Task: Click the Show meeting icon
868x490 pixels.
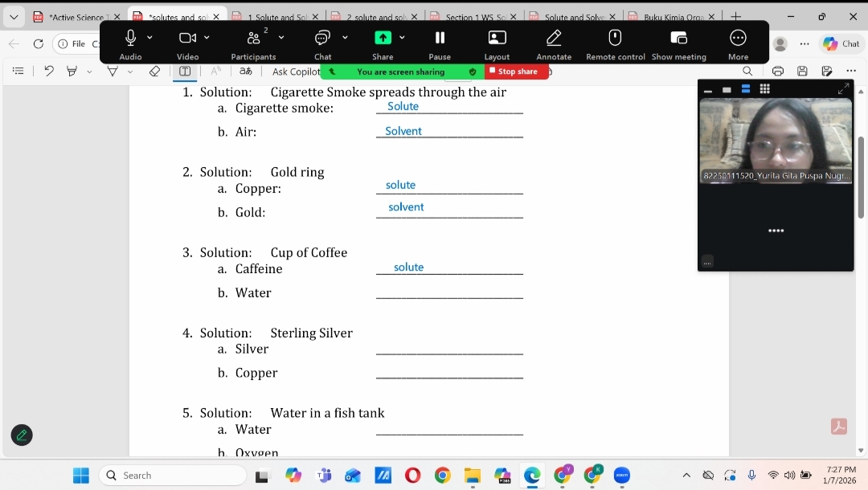Action: (x=678, y=38)
